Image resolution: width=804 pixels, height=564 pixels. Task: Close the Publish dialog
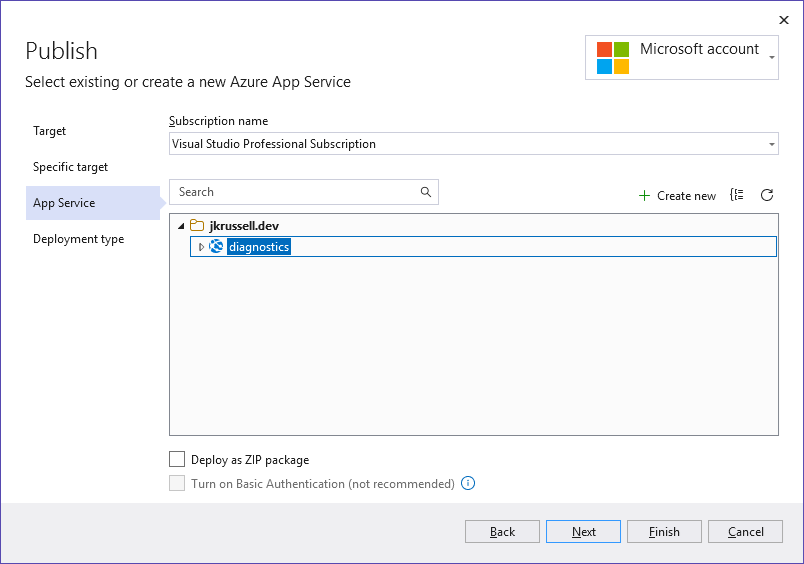(x=783, y=20)
